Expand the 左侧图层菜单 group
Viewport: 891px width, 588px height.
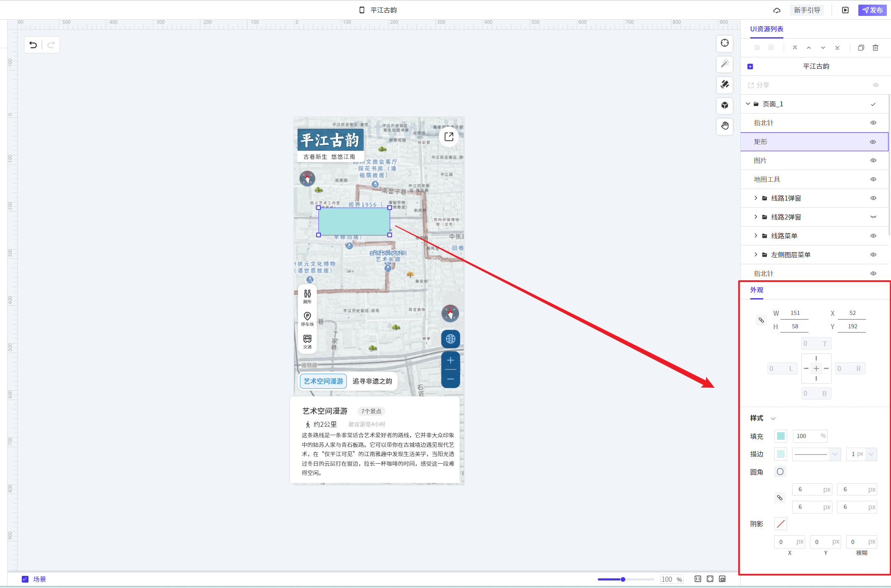(x=756, y=255)
